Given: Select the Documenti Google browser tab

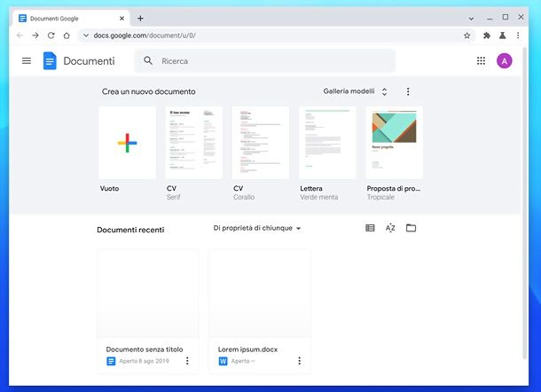Looking at the screenshot, I should click(x=71, y=19).
